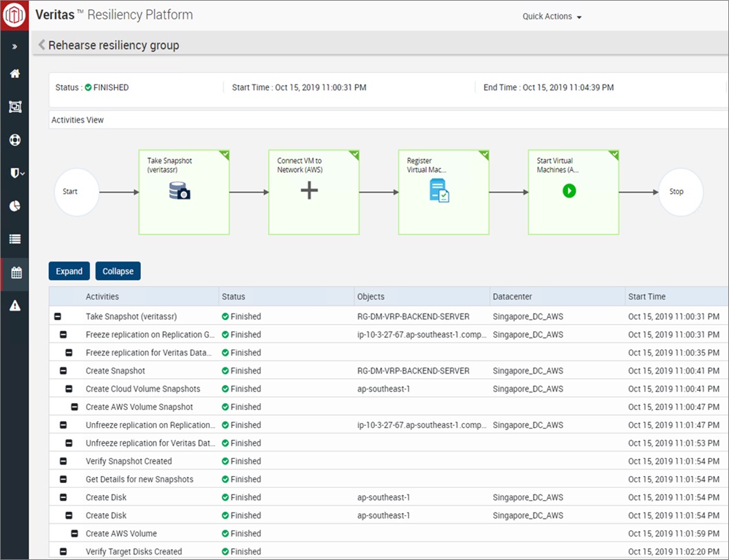Open the Quick Actions dropdown
The height and width of the screenshot is (560, 729).
coord(552,17)
